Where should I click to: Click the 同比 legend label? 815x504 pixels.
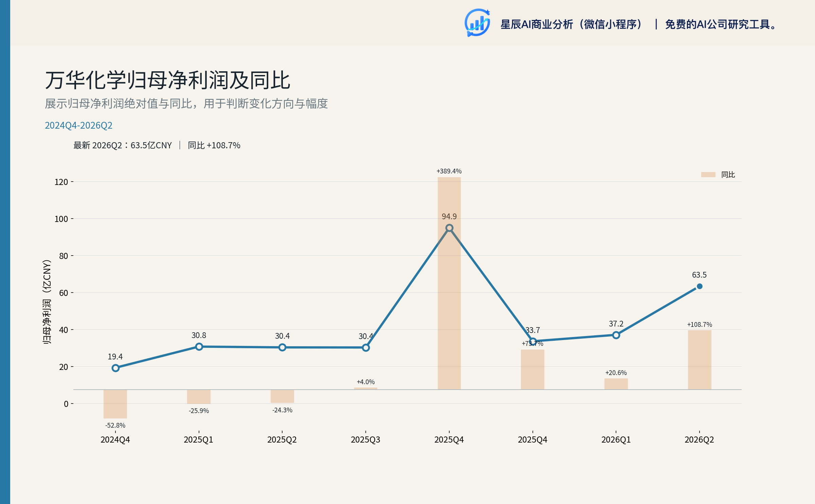pos(728,174)
